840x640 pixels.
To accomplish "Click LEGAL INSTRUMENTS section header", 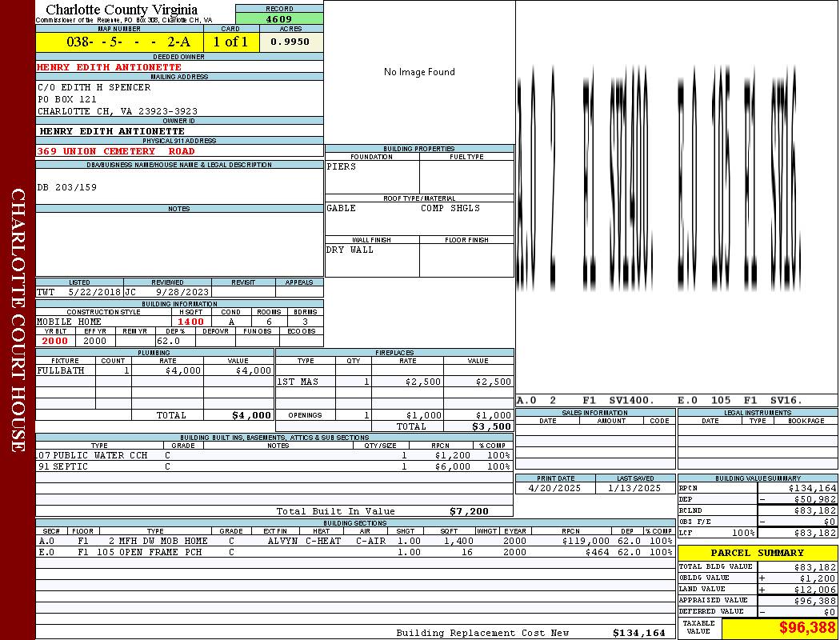I will [758, 412].
